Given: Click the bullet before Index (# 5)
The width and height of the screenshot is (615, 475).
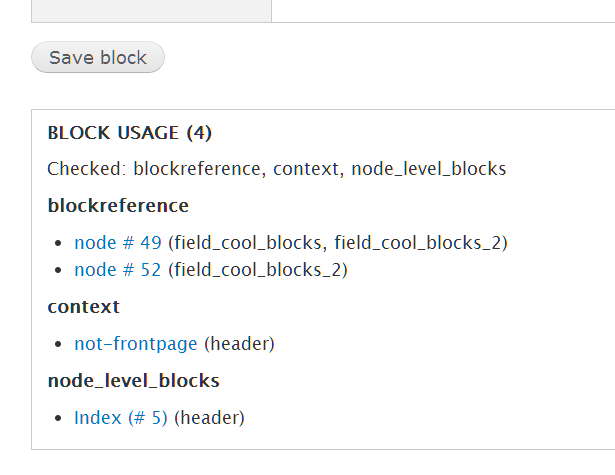Looking at the screenshot, I should tap(58, 419).
